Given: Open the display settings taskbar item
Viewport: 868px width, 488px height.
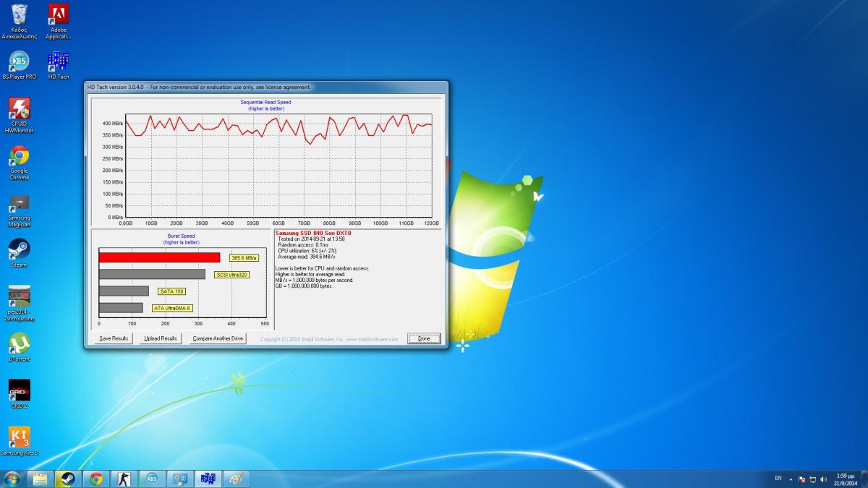Looking at the screenshot, I should point(180,479).
